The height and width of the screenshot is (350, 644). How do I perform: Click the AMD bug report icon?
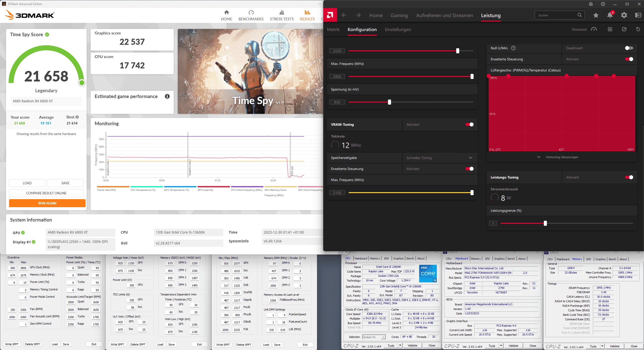pyautogui.click(x=591, y=4)
